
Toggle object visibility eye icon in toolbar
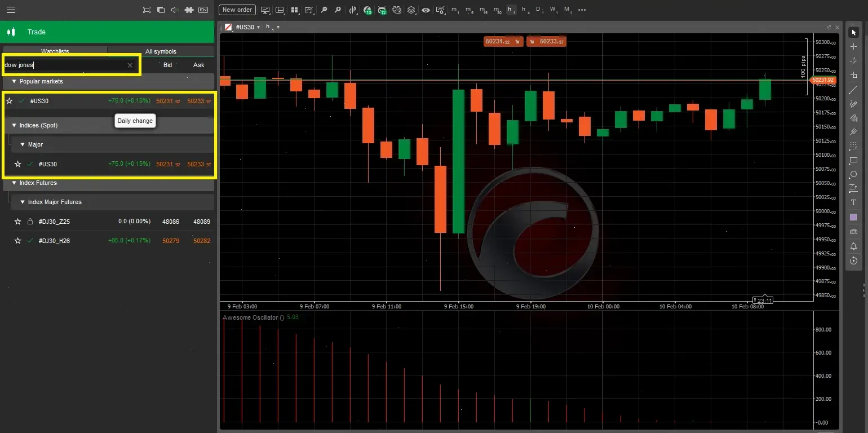tap(426, 10)
